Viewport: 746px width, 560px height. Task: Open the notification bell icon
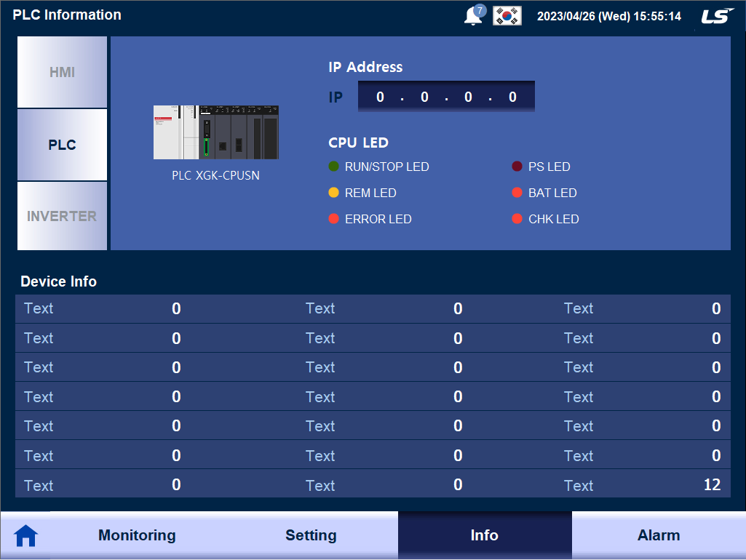[x=473, y=15]
